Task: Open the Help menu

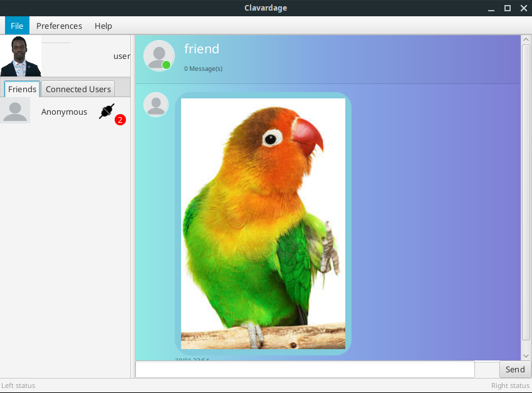Action: click(x=103, y=26)
